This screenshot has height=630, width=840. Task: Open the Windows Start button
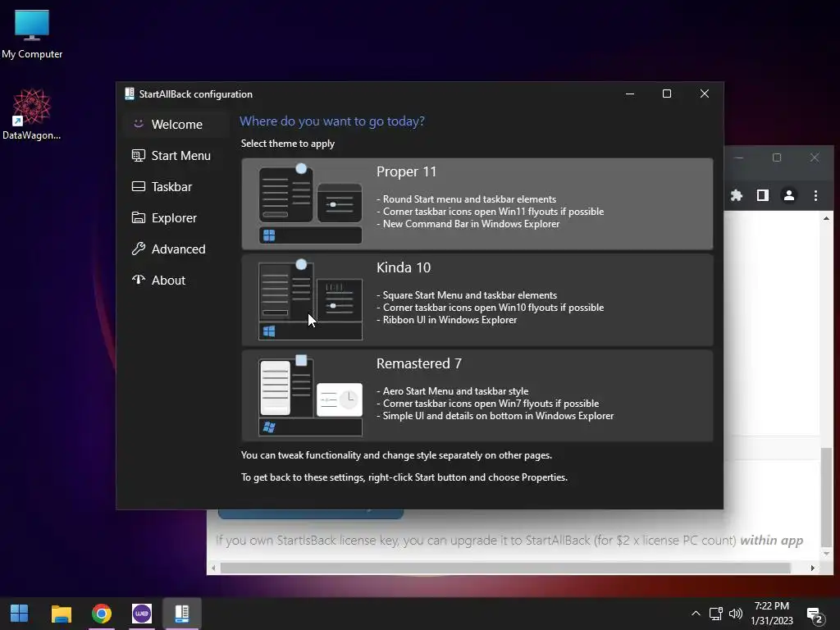tap(20, 614)
